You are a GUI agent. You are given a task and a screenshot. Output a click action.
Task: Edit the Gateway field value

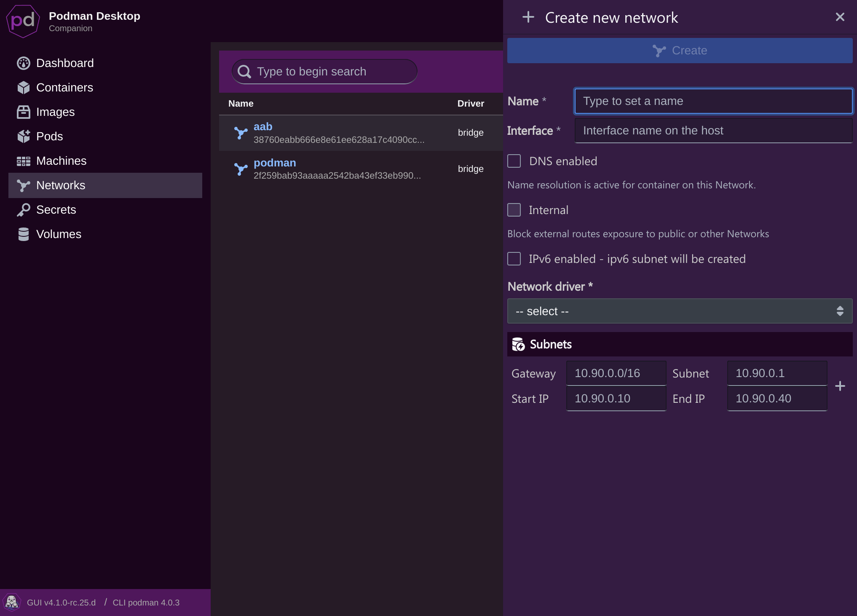[x=616, y=373]
